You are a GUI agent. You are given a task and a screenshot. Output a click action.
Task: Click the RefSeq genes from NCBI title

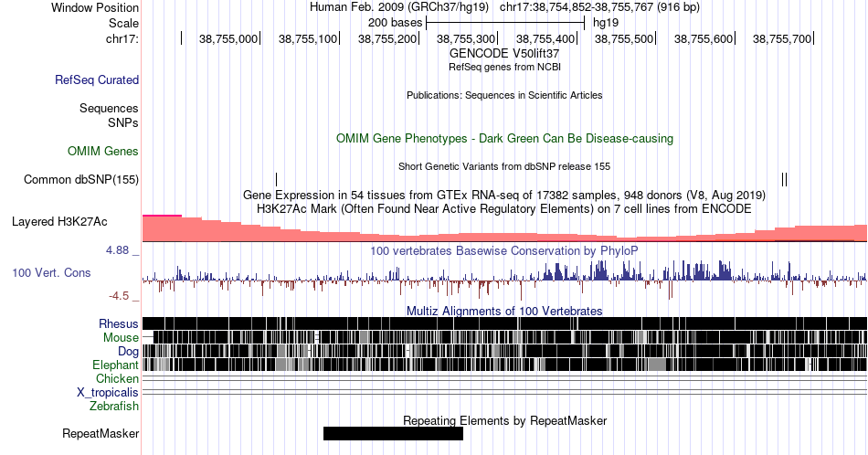(504, 67)
